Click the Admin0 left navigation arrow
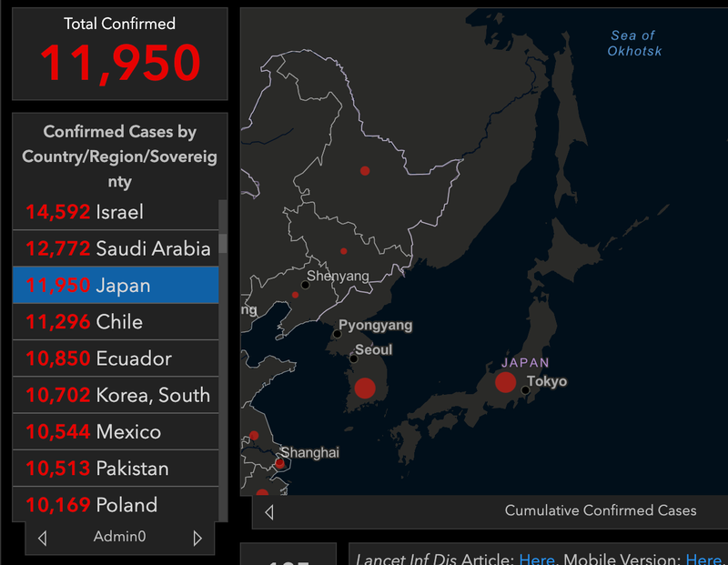The height and width of the screenshot is (565, 728). coord(41,537)
